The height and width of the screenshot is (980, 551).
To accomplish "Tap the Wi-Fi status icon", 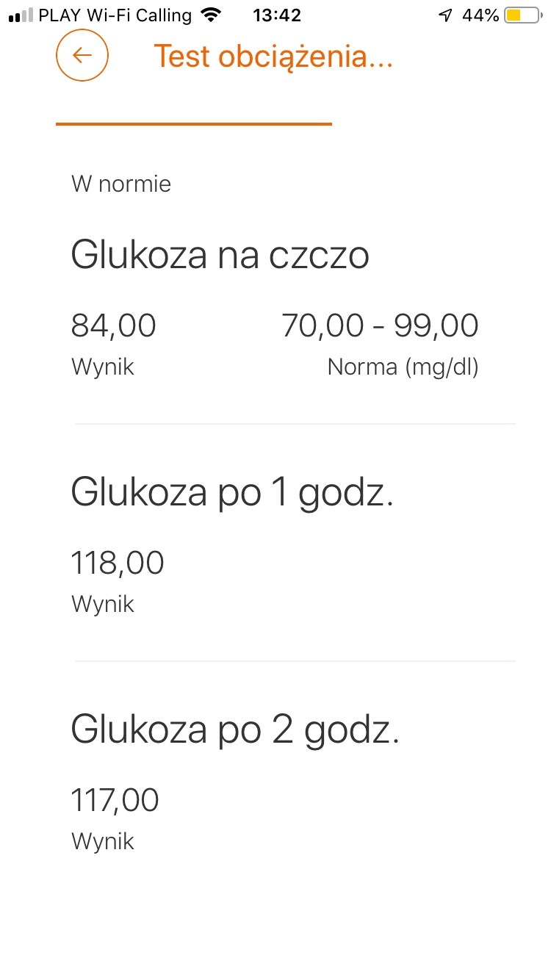I will [211, 15].
